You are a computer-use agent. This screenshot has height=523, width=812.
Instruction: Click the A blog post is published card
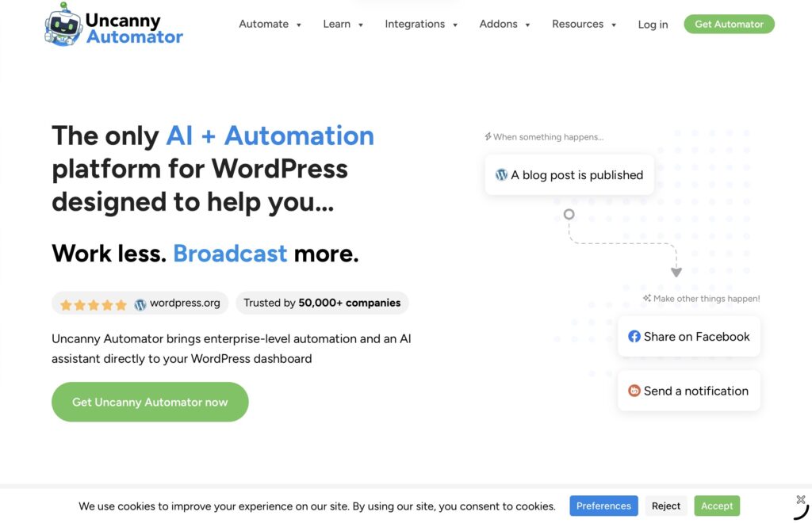click(x=569, y=175)
